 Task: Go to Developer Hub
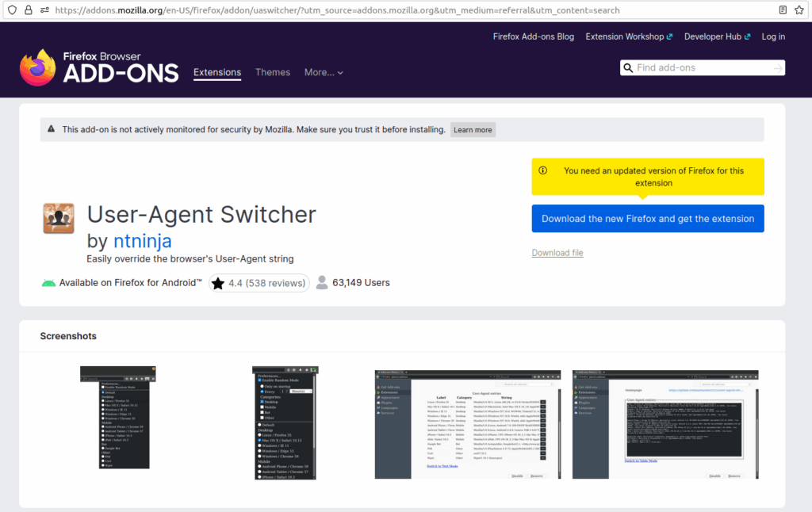pyautogui.click(x=717, y=36)
